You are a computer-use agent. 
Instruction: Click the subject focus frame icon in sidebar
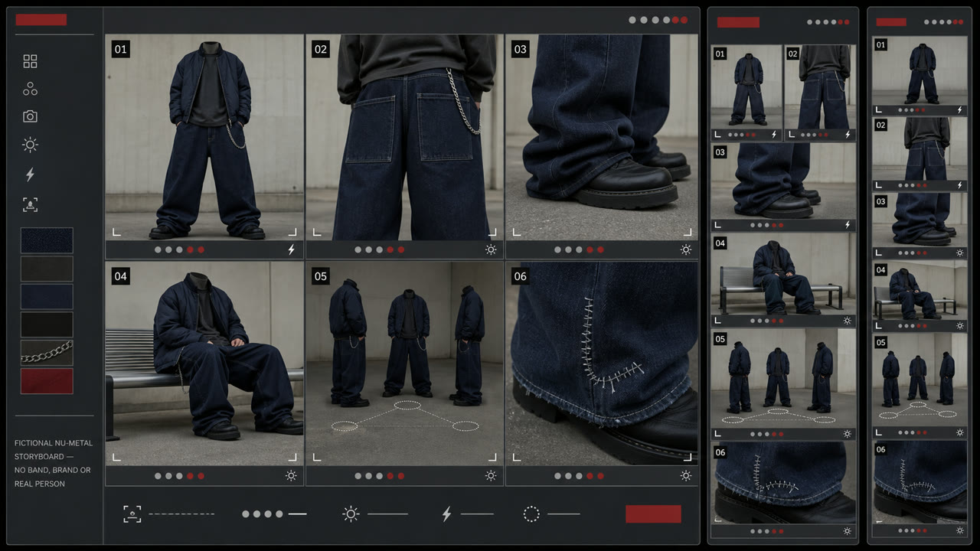(x=30, y=204)
